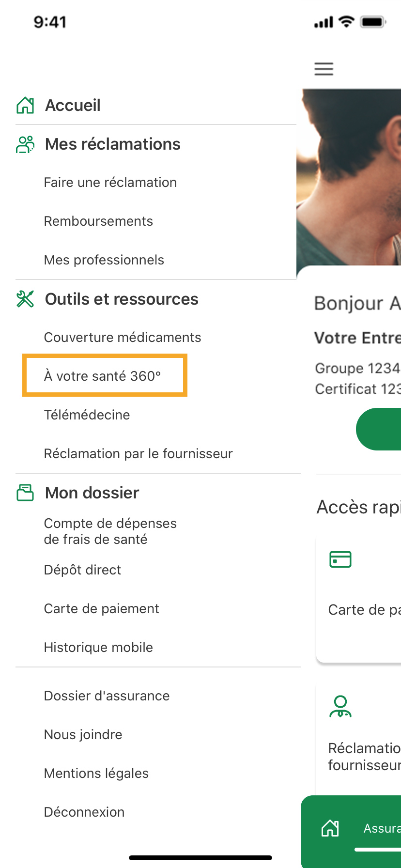The width and height of the screenshot is (401, 868).
Task: Open Couverture médicaments
Action: pos(123,338)
